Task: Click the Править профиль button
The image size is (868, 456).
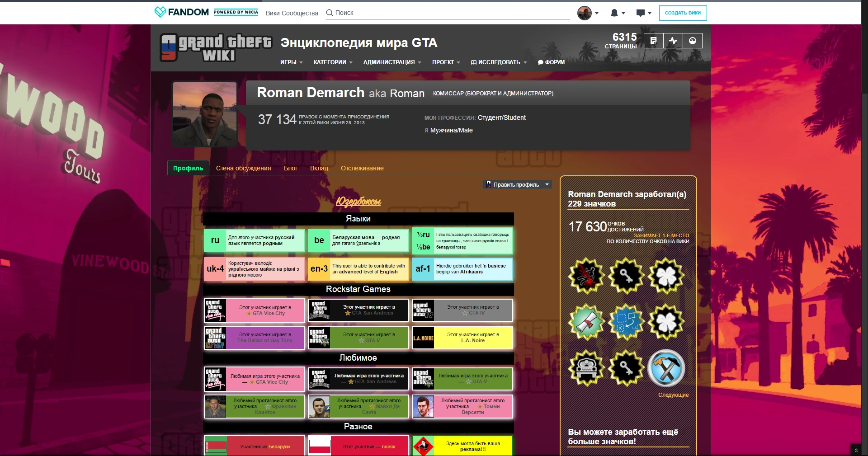Action: 513,184
